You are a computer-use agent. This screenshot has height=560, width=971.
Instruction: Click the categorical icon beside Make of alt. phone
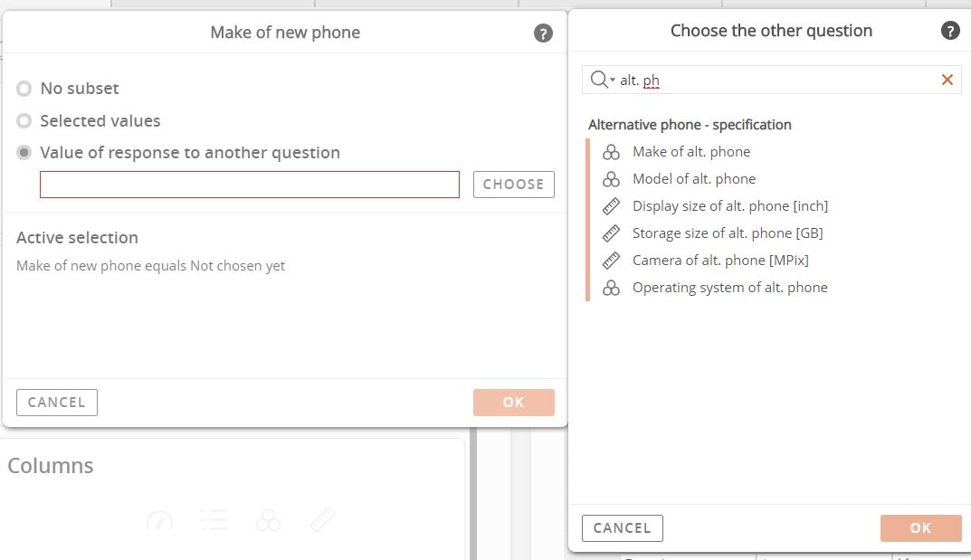(611, 152)
